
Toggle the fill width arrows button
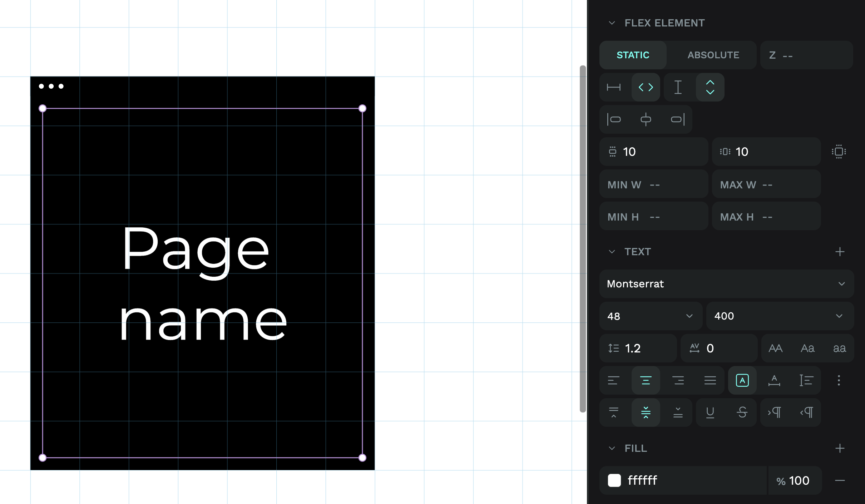click(646, 87)
